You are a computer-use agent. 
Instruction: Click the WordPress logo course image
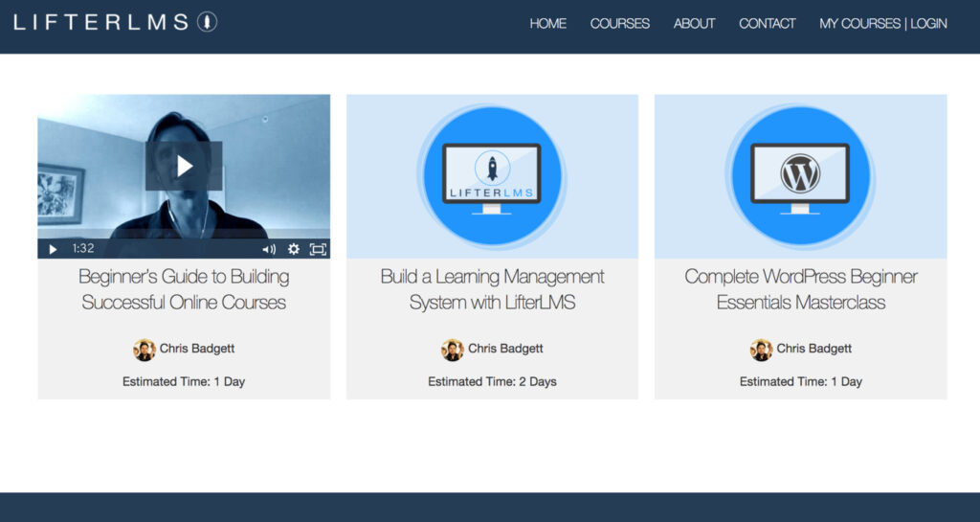click(x=800, y=176)
